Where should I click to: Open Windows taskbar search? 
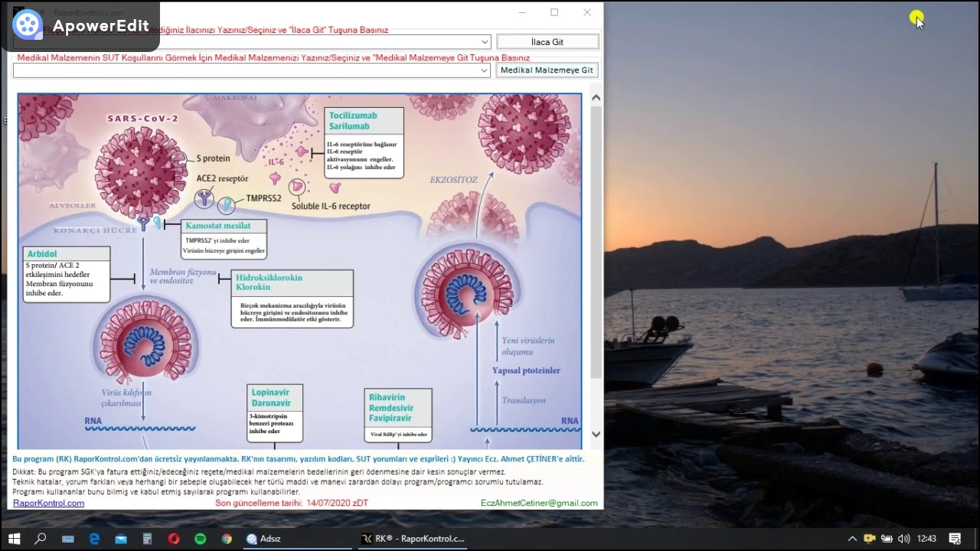[x=41, y=539]
